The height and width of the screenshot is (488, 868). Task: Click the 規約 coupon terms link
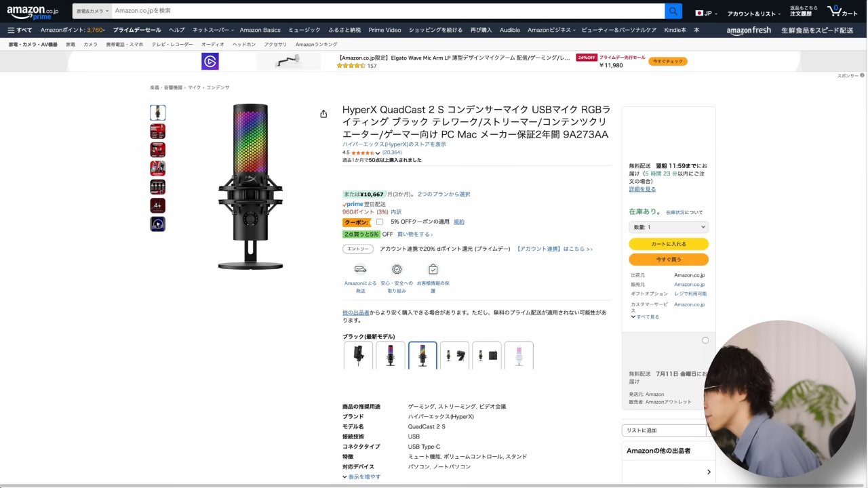(x=458, y=222)
